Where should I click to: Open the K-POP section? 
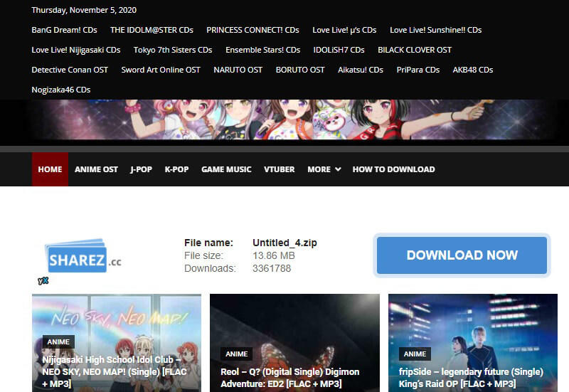click(176, 169)
